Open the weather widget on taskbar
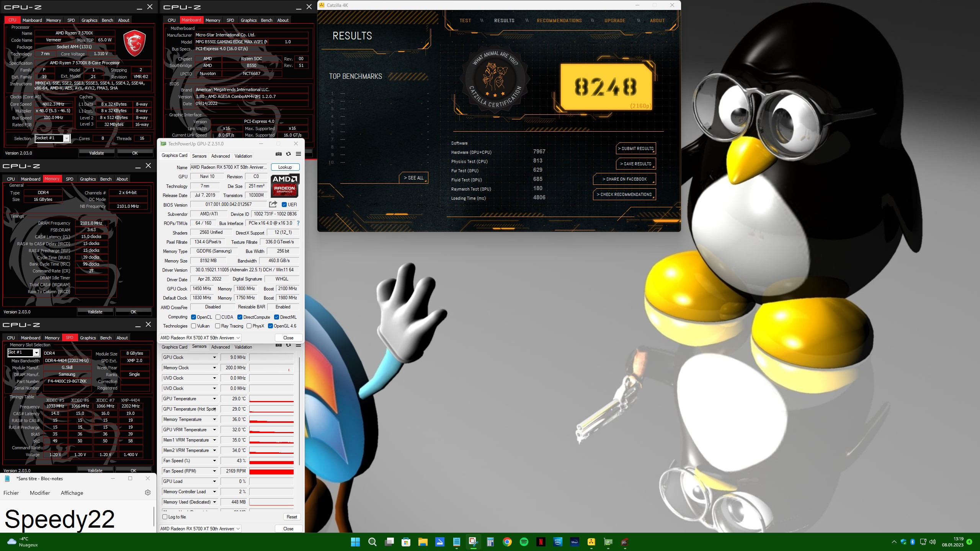 (x=23, y=542)
